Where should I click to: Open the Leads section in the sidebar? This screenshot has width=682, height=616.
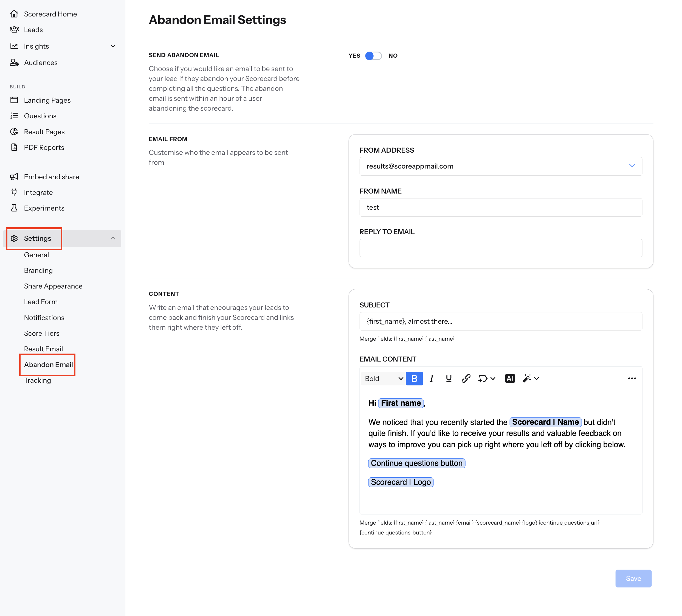33,30
